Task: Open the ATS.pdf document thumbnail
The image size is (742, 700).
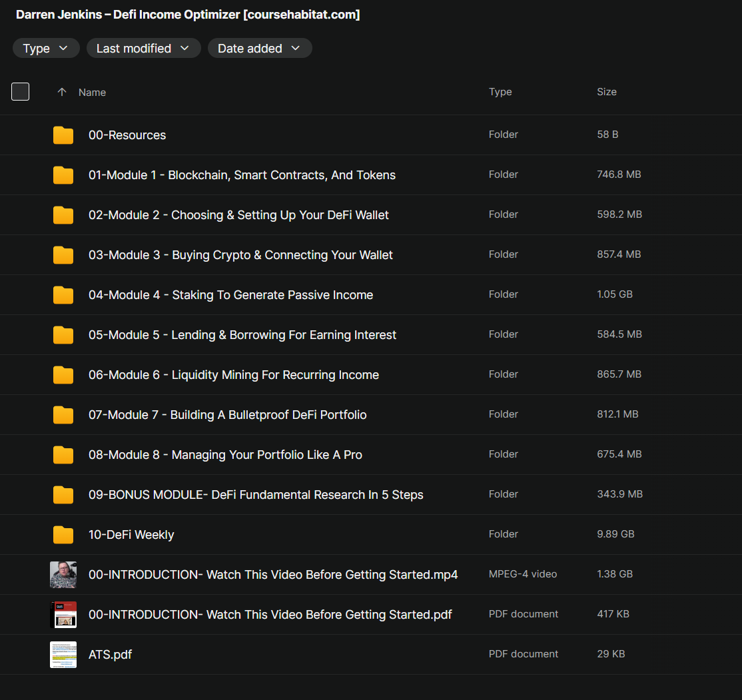Action: 63,655
